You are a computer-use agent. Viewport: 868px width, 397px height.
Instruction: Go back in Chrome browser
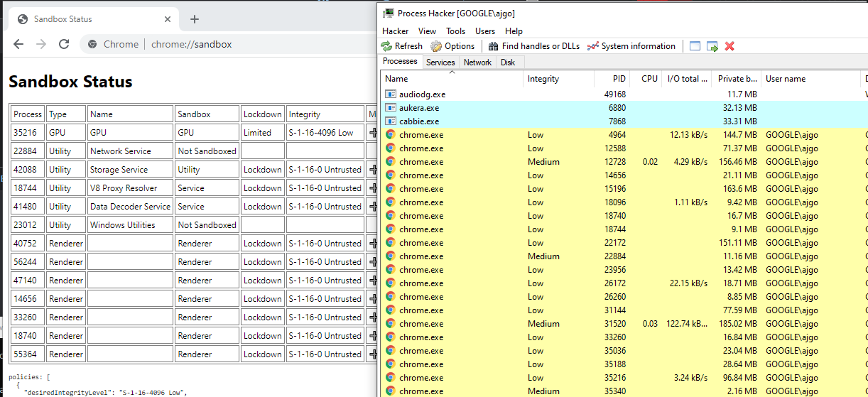click(x=18, y=44)
